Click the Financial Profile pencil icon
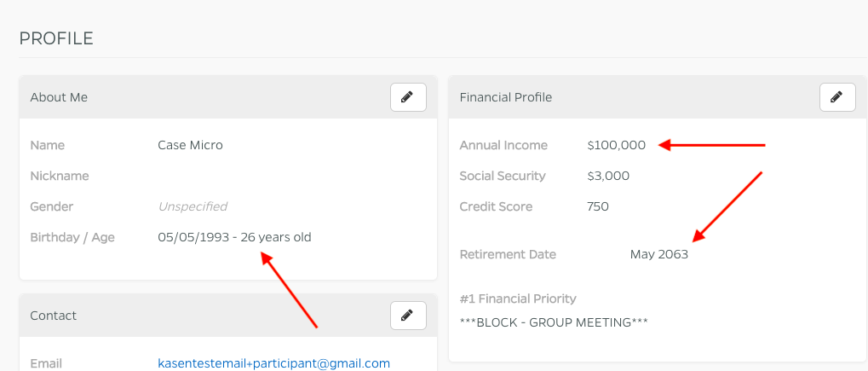 (x=837, y=97)
